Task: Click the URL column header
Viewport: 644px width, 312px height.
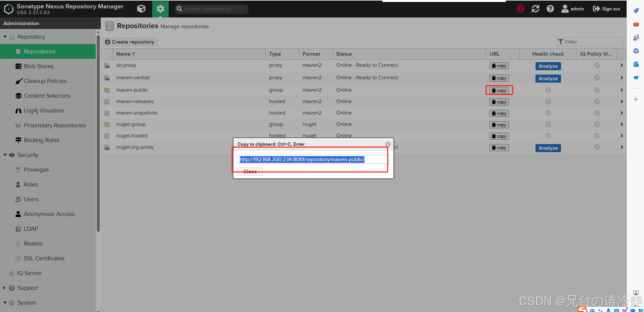Action: coord(503,54)
